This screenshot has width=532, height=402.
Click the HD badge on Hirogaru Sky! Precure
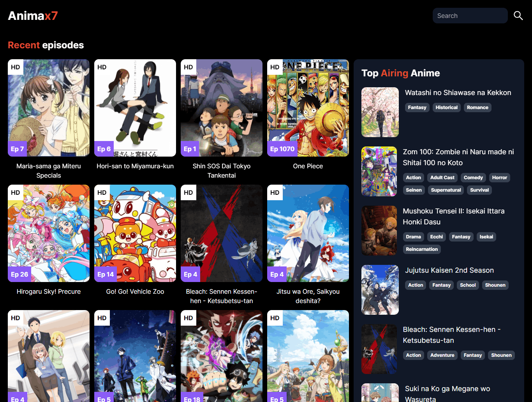point(16,192)
